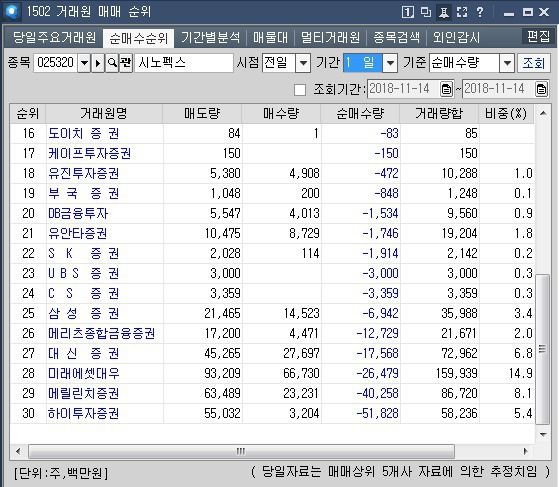Screen dimensions: 559x487
Task: Click the vertical scrollbar down arrow
Action: tap(543, 434)
